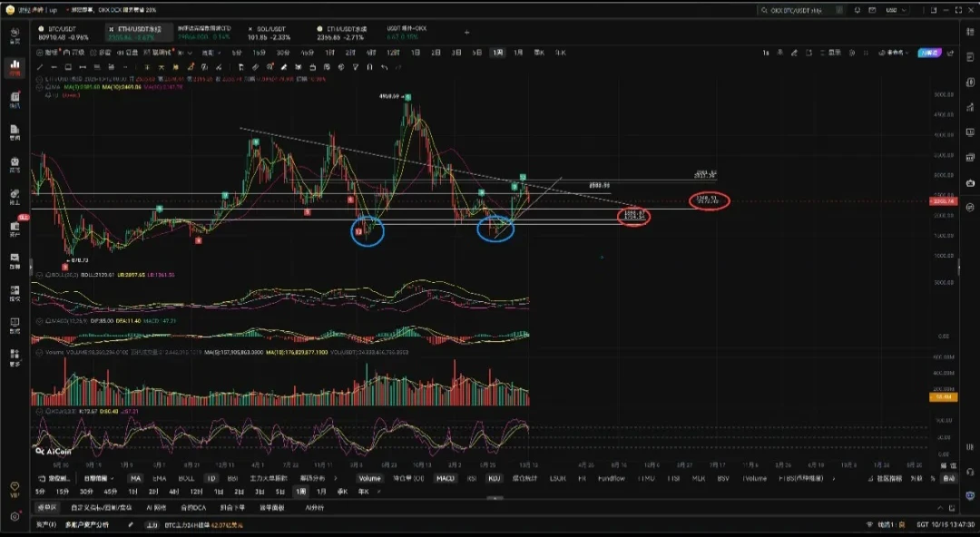Select the horizontal line drawing tool
The height and width of the screenshot is (537, 980).
click(x=54, y=67)
